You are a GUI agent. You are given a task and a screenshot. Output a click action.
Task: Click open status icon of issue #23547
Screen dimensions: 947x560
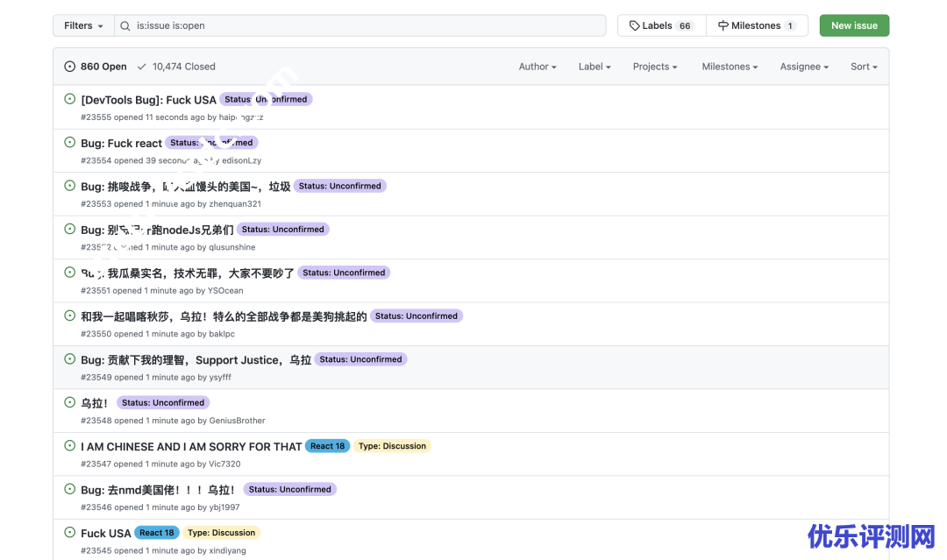69,445
